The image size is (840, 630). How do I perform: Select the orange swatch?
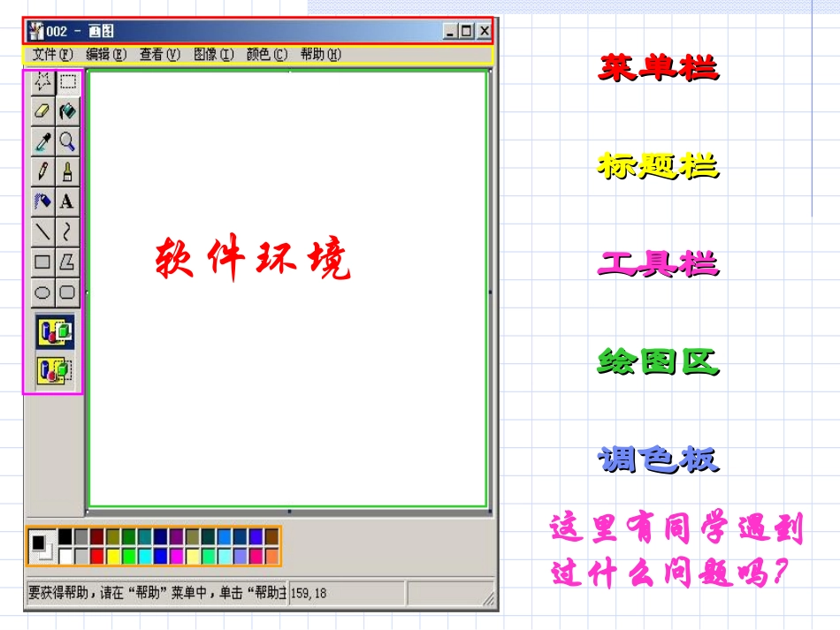pos(271,556)
